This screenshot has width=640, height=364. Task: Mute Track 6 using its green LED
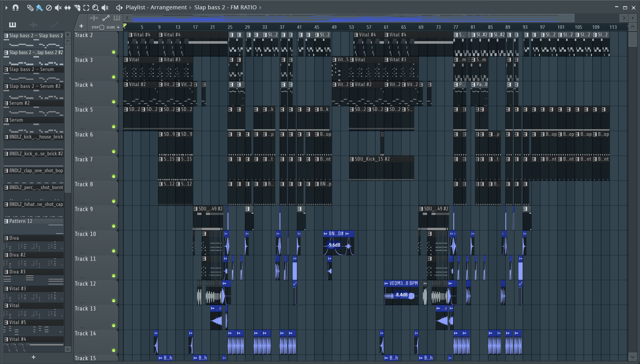click(114, 152)
